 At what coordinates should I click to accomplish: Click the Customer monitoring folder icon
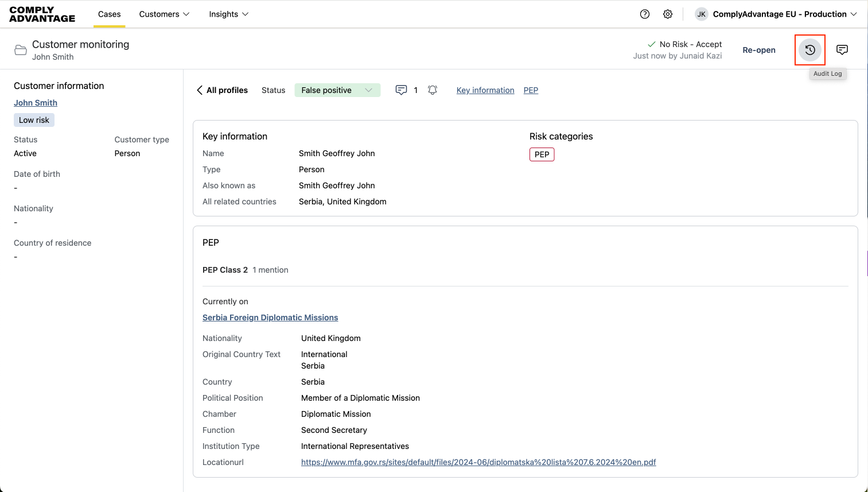coord(21,50)
